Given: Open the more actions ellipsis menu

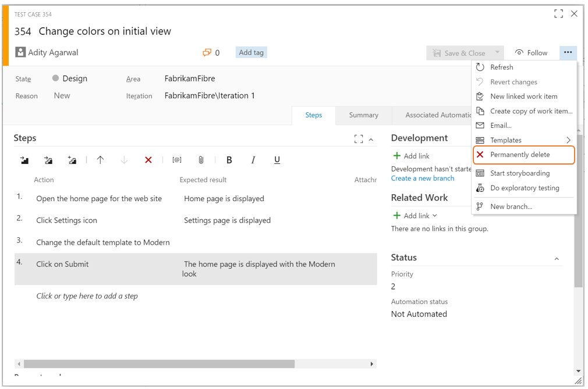Looking at the screenshot, I should pyautogui.click(x=568, y=52).
